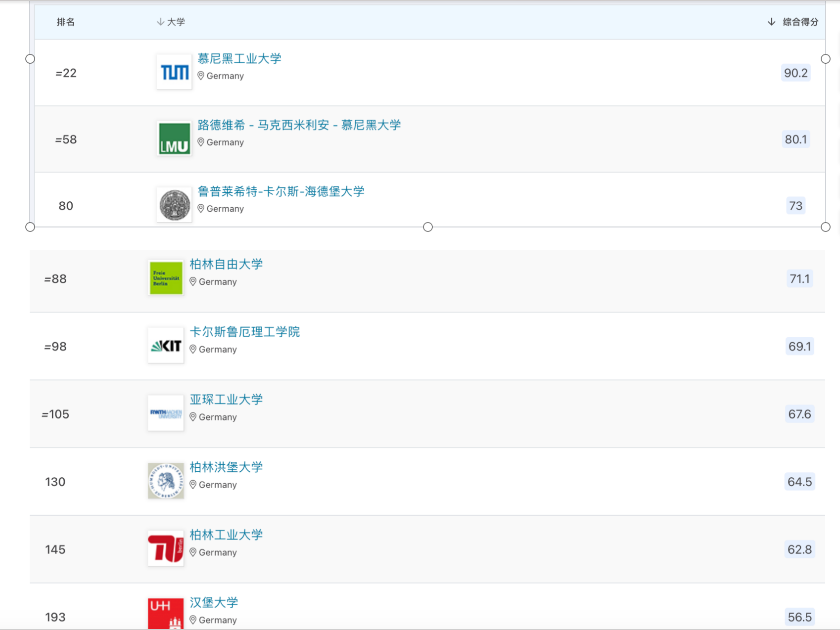Image resolution: width=840 pixels, height=630 pixels.
Task: Grab the bottom-center selection handle
Action: tap(428, 227)
